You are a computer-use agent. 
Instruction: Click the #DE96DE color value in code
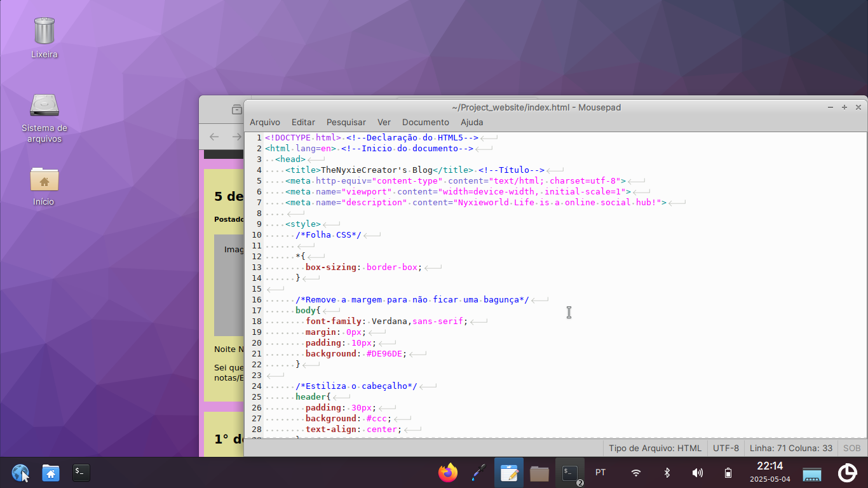(384, 354)
